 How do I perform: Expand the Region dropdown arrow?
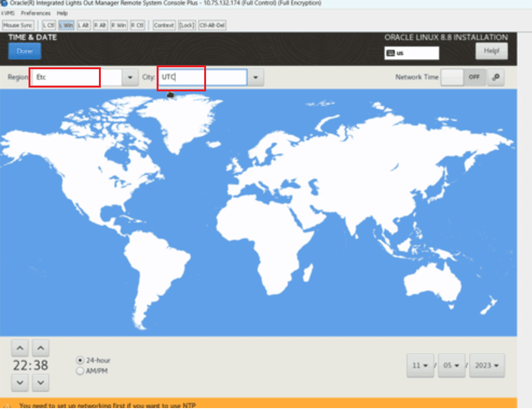130,77
